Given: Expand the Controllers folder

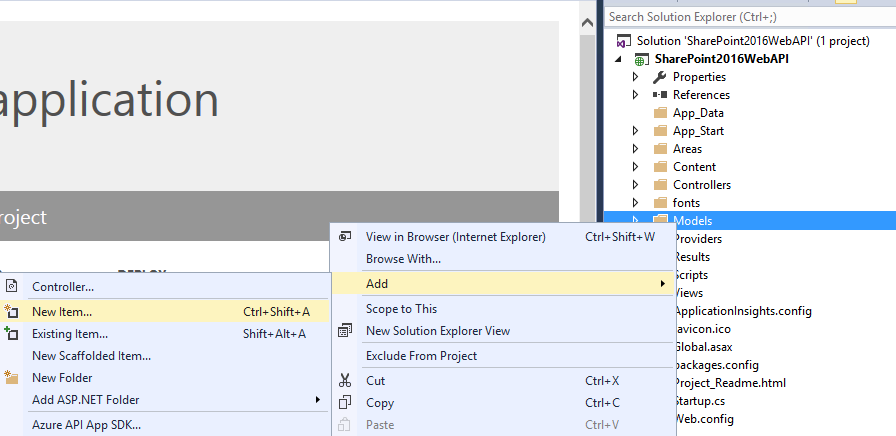Looking at the screenshot, I should [635, 185].
